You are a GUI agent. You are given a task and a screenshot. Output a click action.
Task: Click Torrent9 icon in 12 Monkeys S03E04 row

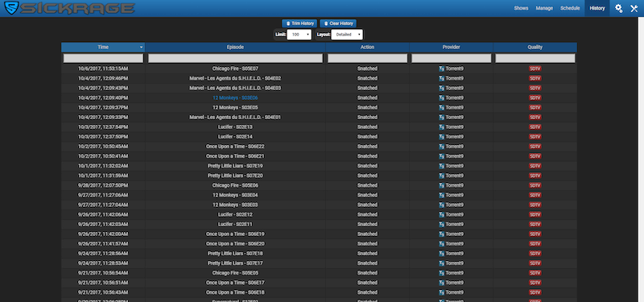click(x=441, y=195)
